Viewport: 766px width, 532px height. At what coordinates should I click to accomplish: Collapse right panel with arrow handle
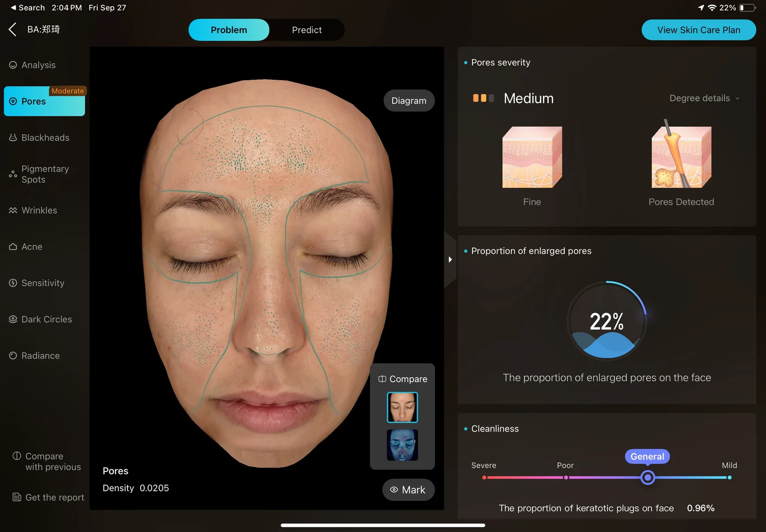pos(450,260)
